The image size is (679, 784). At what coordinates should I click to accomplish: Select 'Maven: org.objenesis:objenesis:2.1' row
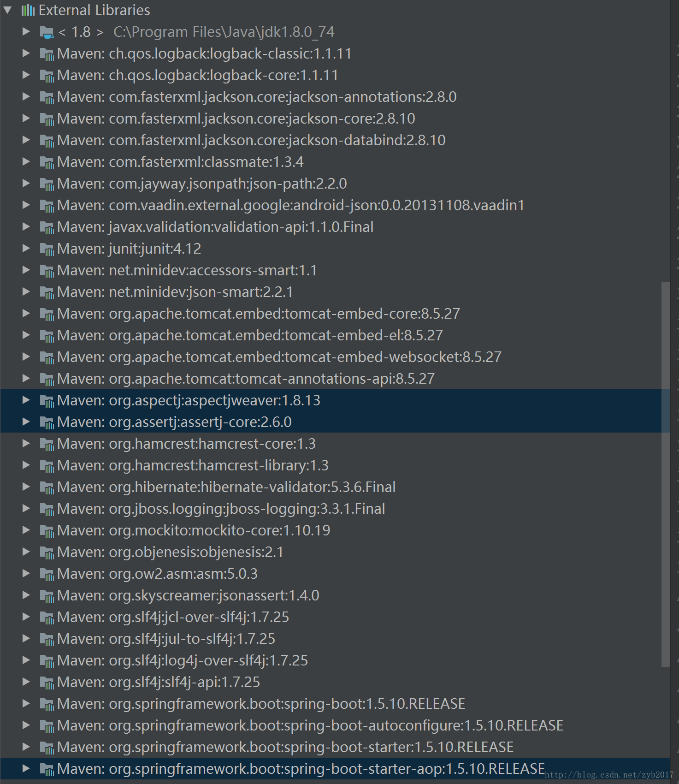click(x=335, y=552)
